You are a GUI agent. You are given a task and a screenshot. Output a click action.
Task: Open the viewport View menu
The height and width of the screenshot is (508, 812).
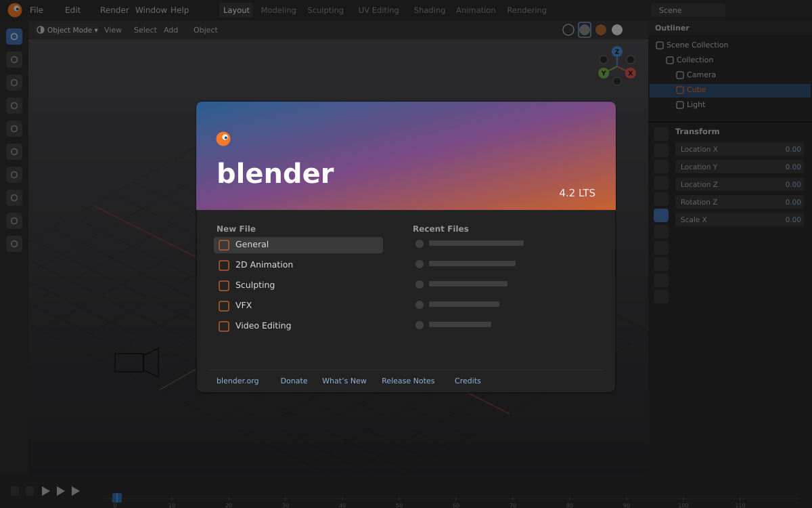pyautogui.click(x=113, y=30)
